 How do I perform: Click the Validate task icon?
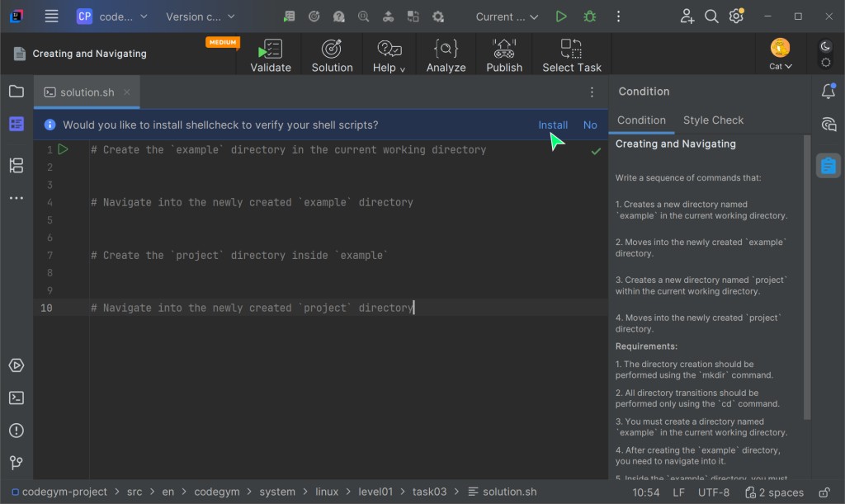coord(271,49)
